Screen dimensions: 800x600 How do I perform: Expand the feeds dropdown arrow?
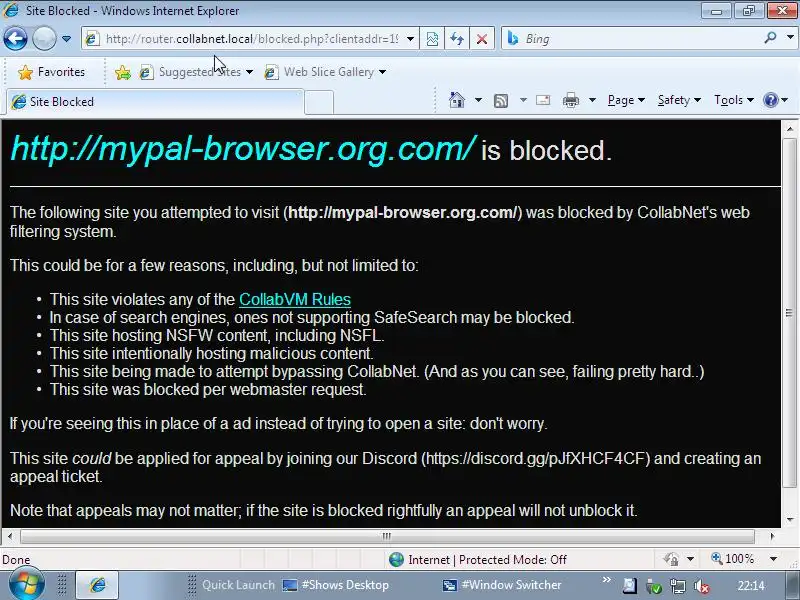point(523,100)
